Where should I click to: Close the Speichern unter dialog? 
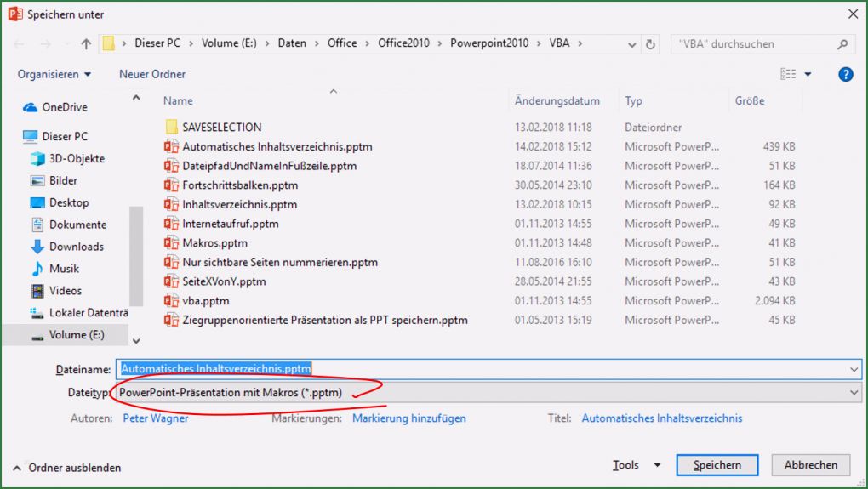pyautogui.click(x=853, y=14)
